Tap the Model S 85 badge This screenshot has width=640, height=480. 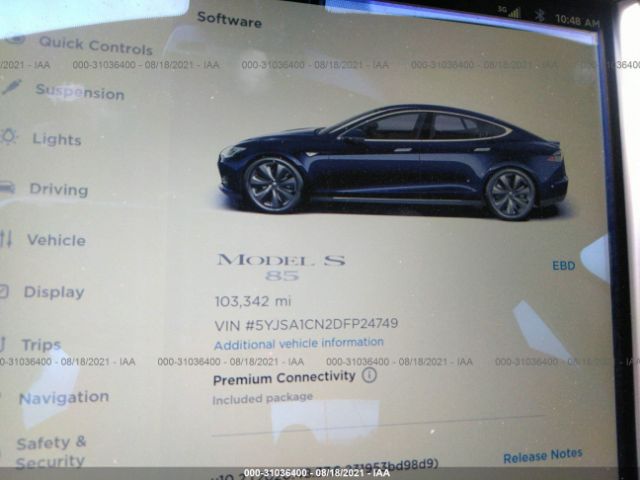281,267
